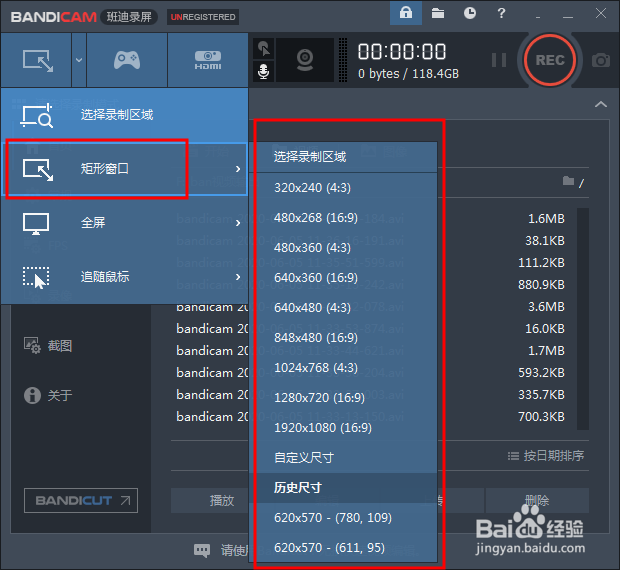
Task: Choose 自定义尺寸 custom size option
Action: tap(344, 458)
